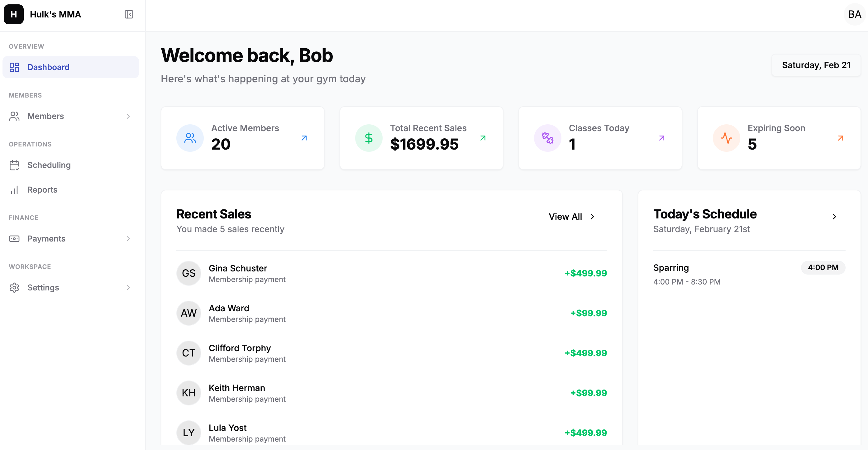Click the green dollar sign sales icon
This screenshot has width=868, height=450.
(369, 138)
